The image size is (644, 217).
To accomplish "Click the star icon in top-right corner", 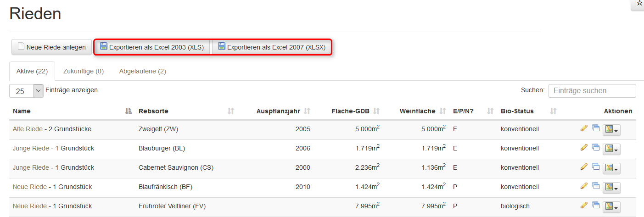I will click(639, 3).
